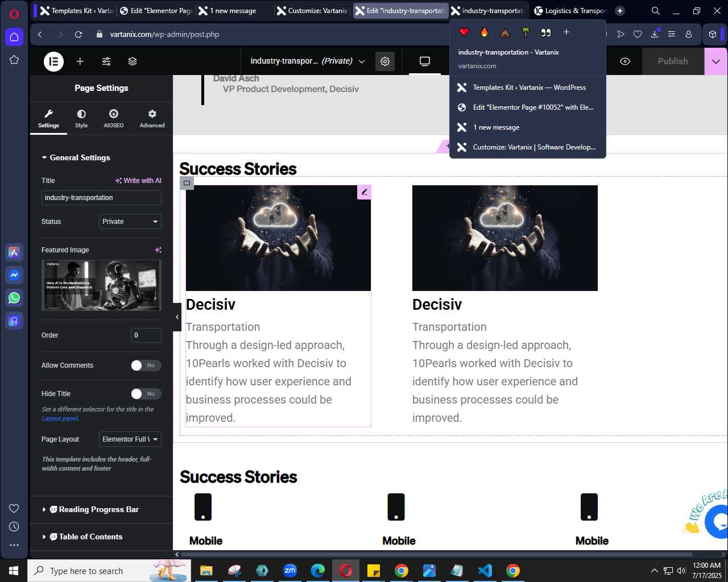Open Opera bookmarks star in sidebar

pyautogui.click(x=14, y=60)
